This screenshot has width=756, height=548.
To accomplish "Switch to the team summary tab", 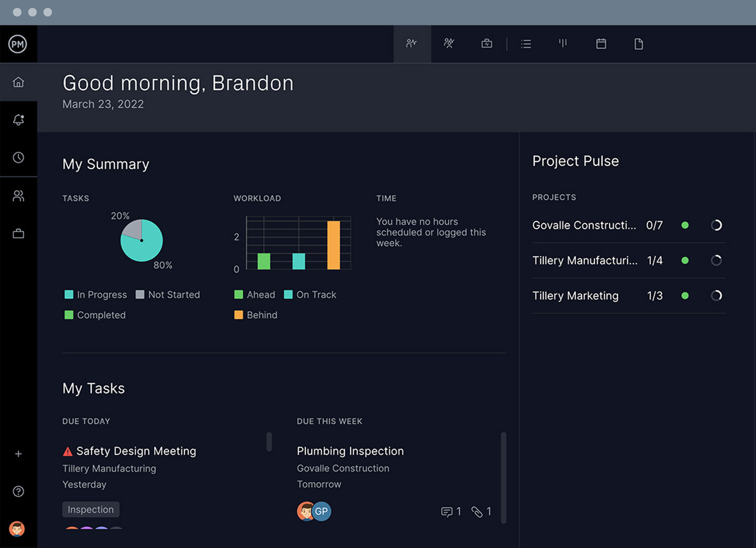I will pos(449,43).
